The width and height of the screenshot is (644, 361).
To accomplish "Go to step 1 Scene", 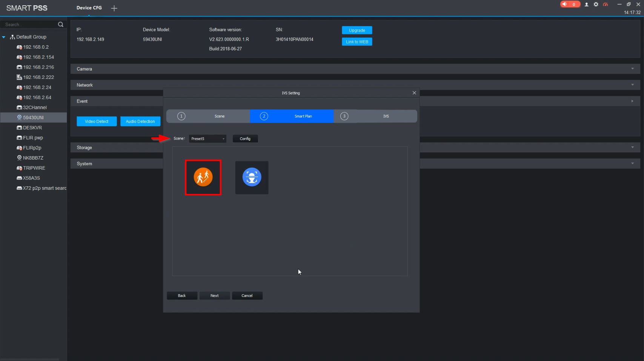I will [x=208, y=116].
